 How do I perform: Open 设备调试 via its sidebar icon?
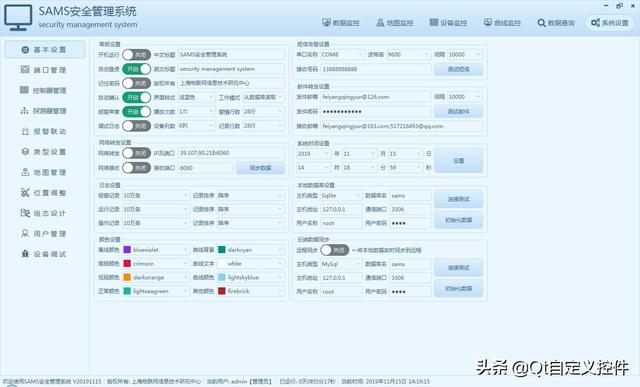25,254
